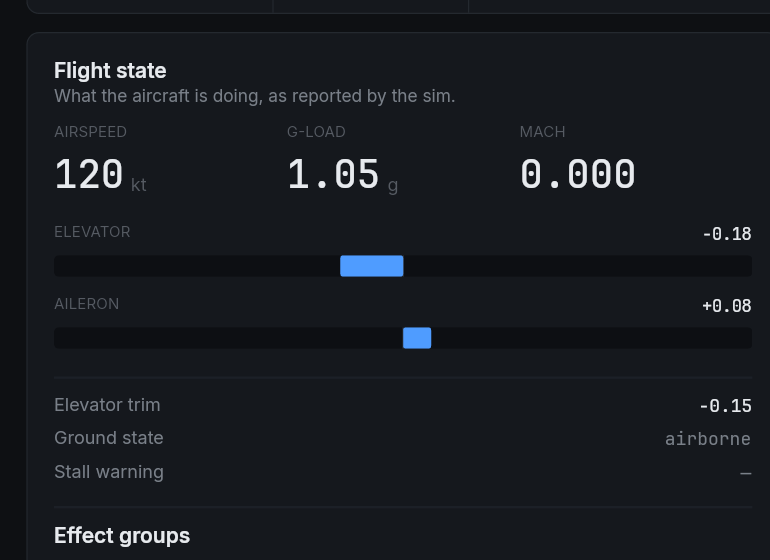Select the G-load 1.05 g value

click(x=333, y=175)
